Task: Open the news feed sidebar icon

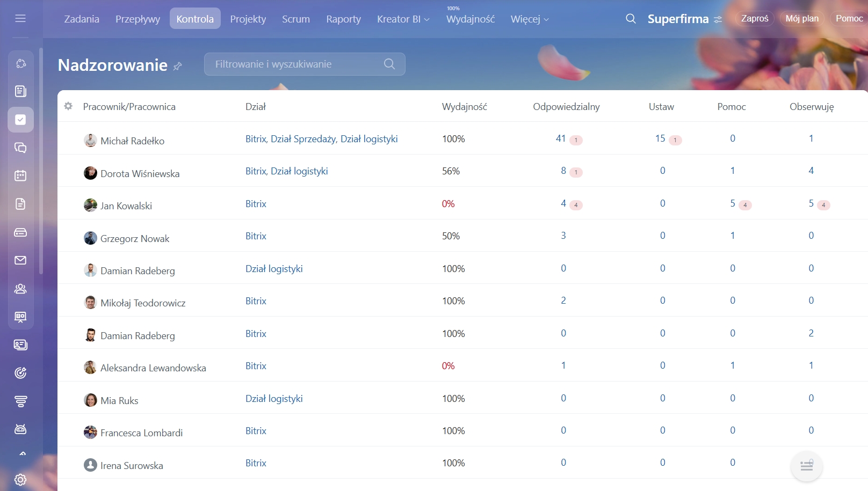Action: (x=20, y=91)
